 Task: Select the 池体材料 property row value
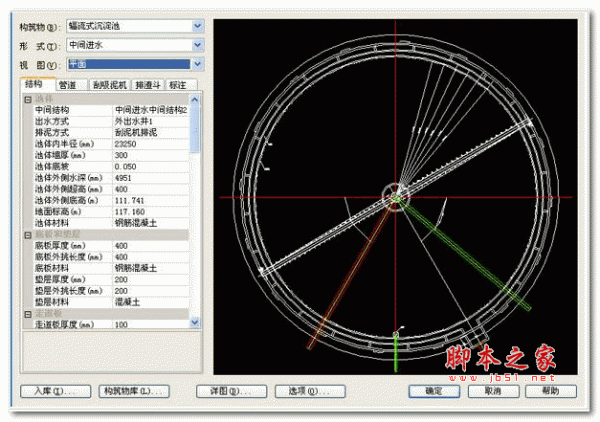[x=150, y=222]
